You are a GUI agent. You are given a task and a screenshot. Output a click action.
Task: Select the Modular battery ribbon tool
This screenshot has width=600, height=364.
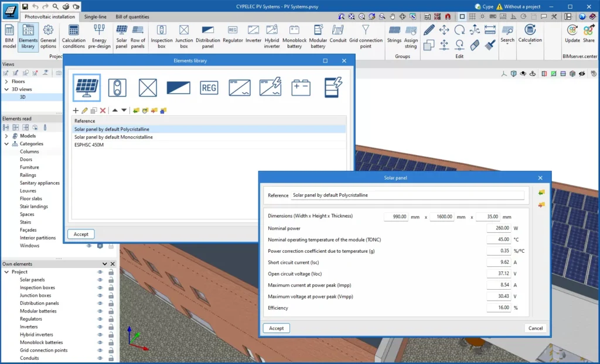(318, 36)
